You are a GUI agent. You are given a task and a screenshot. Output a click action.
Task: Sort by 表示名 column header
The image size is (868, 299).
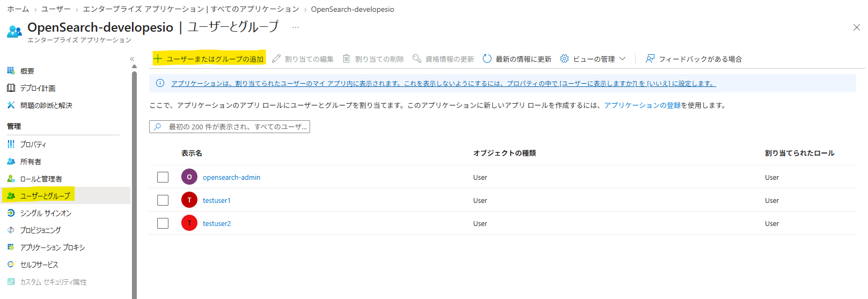192,153
